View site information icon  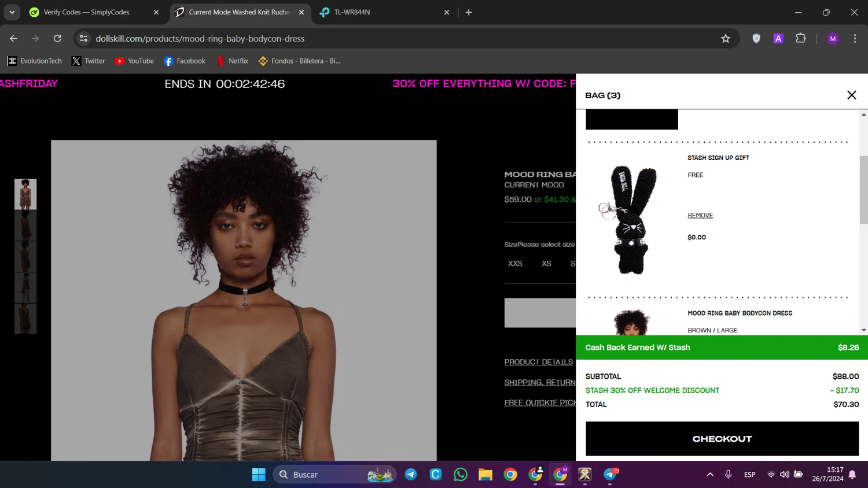point(83,39)
